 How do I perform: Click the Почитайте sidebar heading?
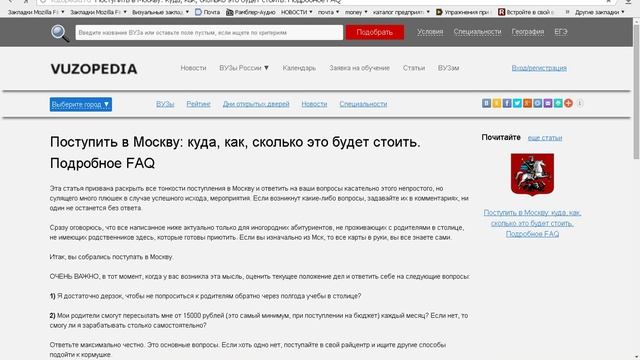click(501, 138)
